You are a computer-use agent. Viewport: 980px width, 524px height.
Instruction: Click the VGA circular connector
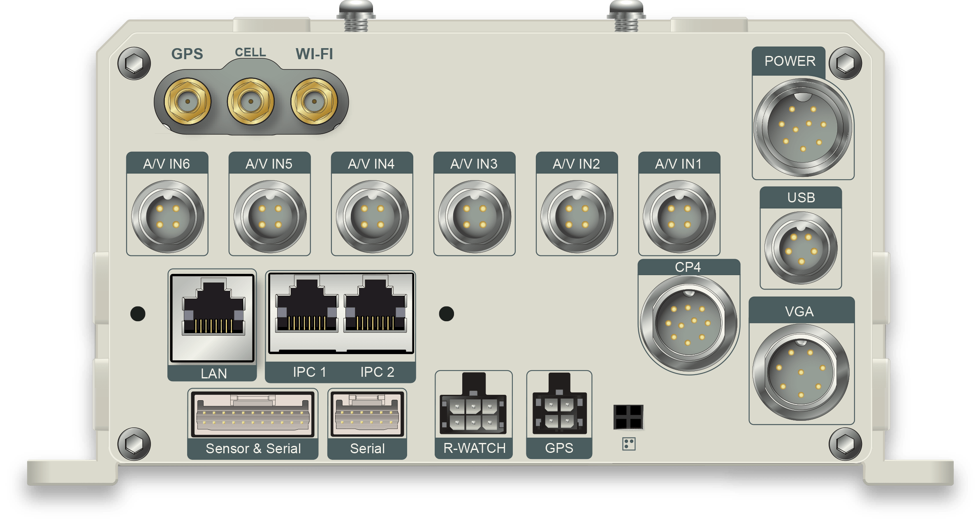click(801, 372)
